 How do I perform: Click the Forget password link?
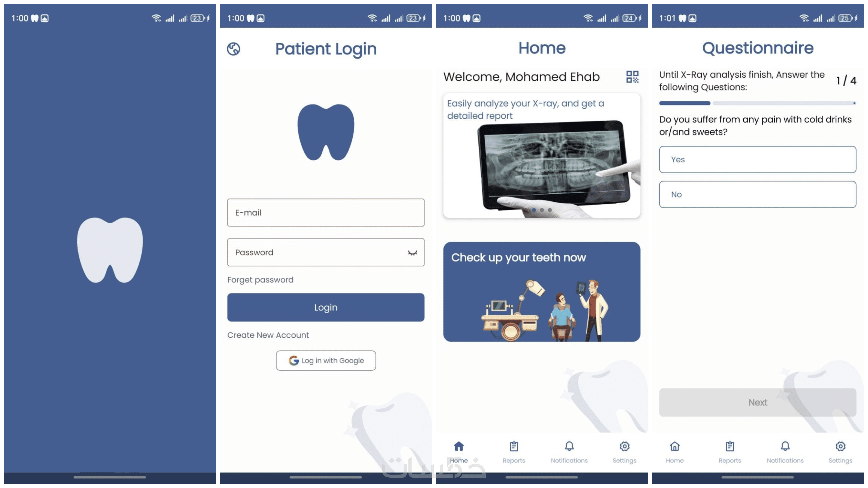pyautogui.click(x=260, y=280)
